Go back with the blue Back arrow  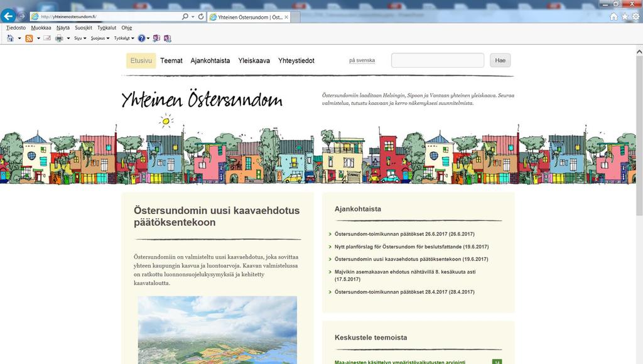8,16
